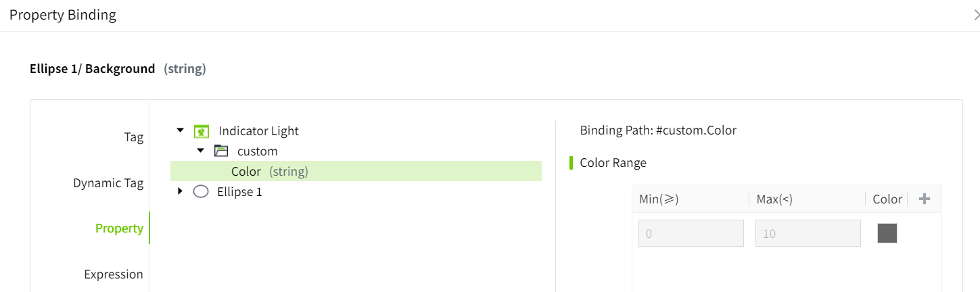Open the Dynamic Tag tab
The height and width of the screenshot is (292, 980).
click(x=108, y=183)
